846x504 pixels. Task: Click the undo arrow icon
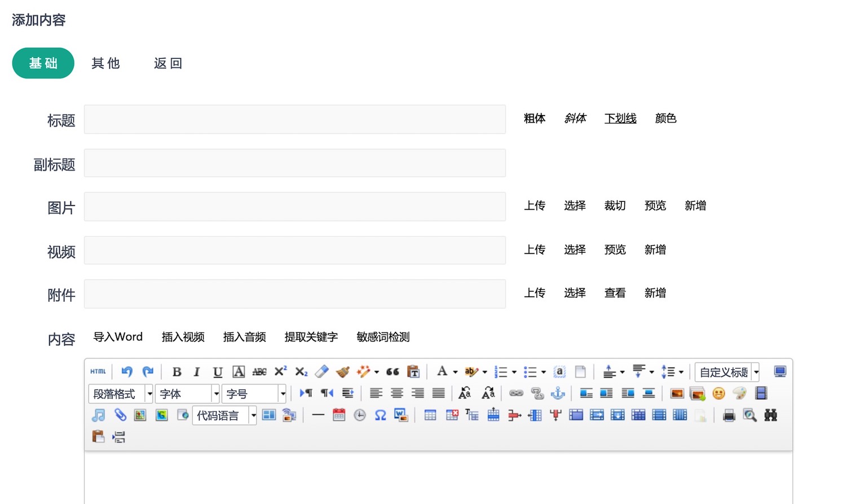(127, 372)
